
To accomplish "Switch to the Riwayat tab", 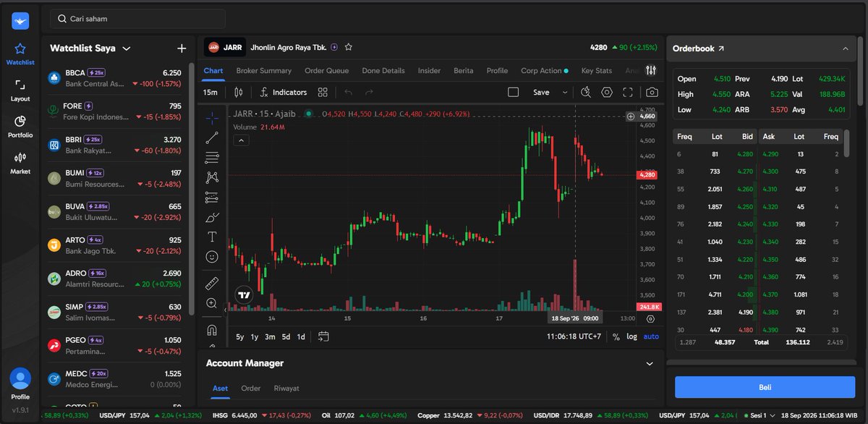I will tap(286, 389).
